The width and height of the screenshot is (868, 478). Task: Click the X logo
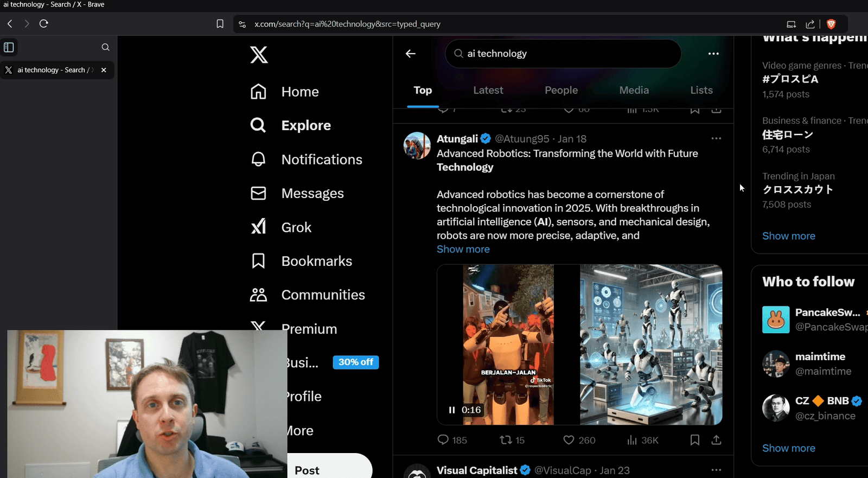[x=259, y=55]
